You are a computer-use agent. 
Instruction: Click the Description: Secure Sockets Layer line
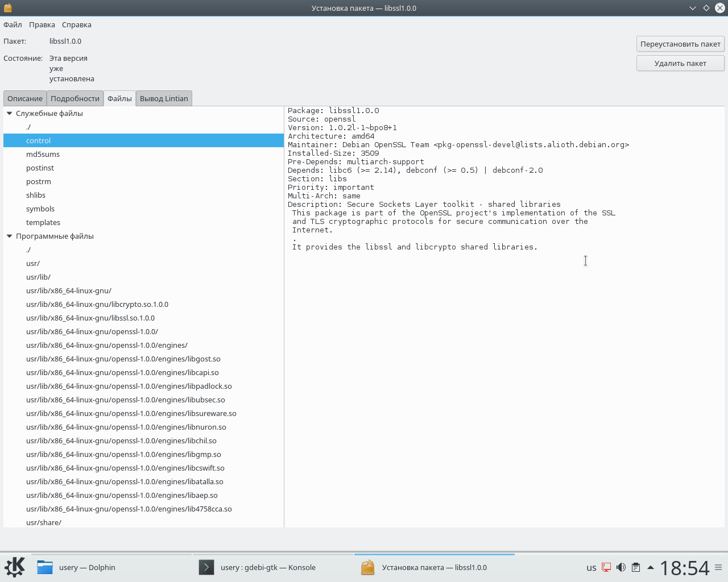[424, 204]
